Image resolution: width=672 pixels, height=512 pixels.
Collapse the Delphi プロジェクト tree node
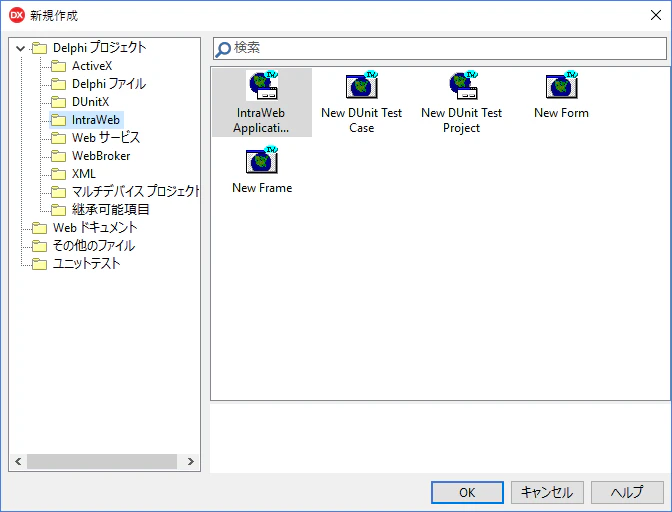[x=20, y=48]
